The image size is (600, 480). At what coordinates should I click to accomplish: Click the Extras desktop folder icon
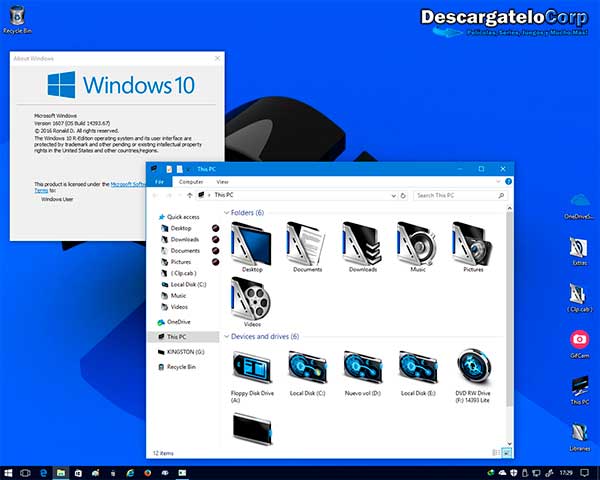(x=578, y=248)
